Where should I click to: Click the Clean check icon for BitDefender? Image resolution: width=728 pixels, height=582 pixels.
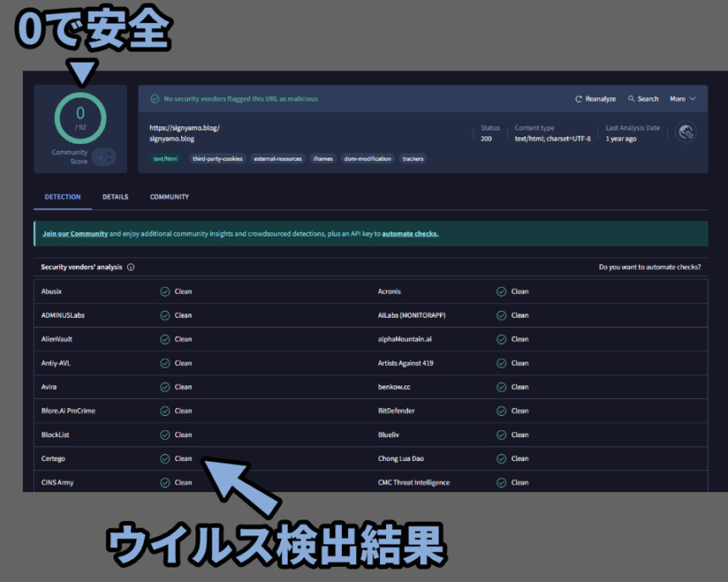pos(501,411)
